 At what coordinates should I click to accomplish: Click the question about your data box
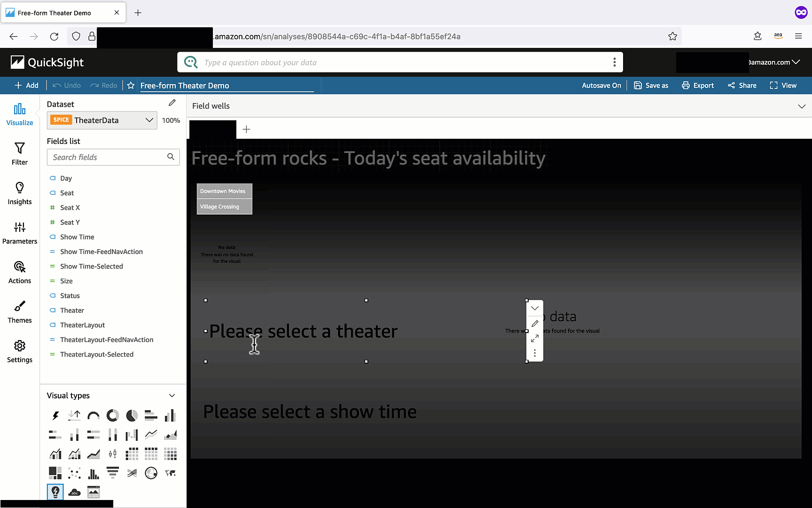[400, 62]
